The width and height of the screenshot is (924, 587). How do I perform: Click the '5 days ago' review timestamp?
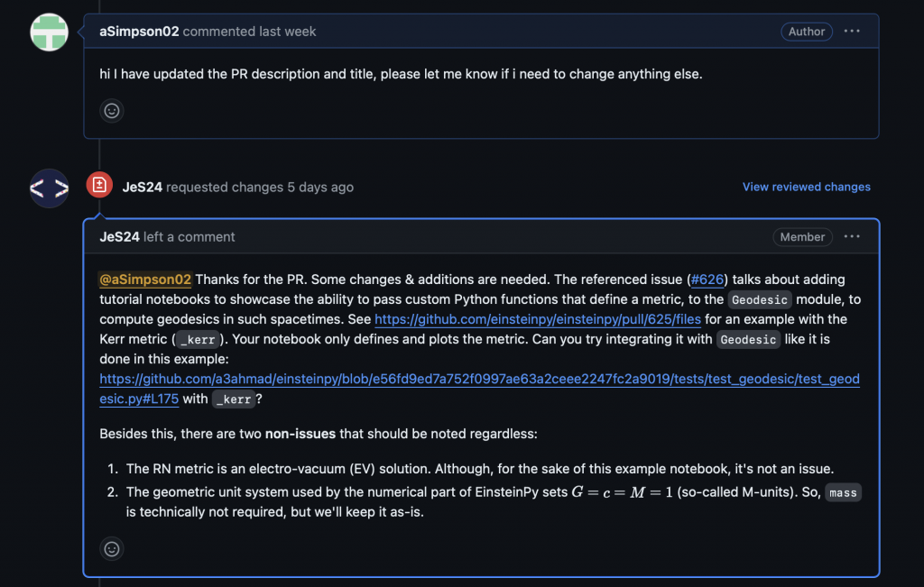tap(320, 188)
